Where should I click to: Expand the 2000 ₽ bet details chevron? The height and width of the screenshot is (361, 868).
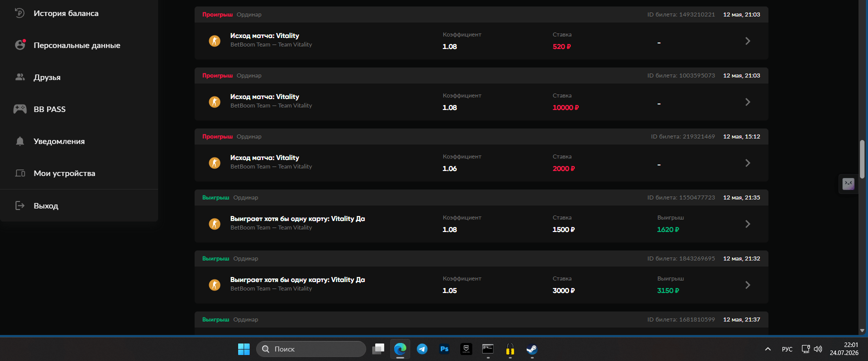(x=747, y=163)
